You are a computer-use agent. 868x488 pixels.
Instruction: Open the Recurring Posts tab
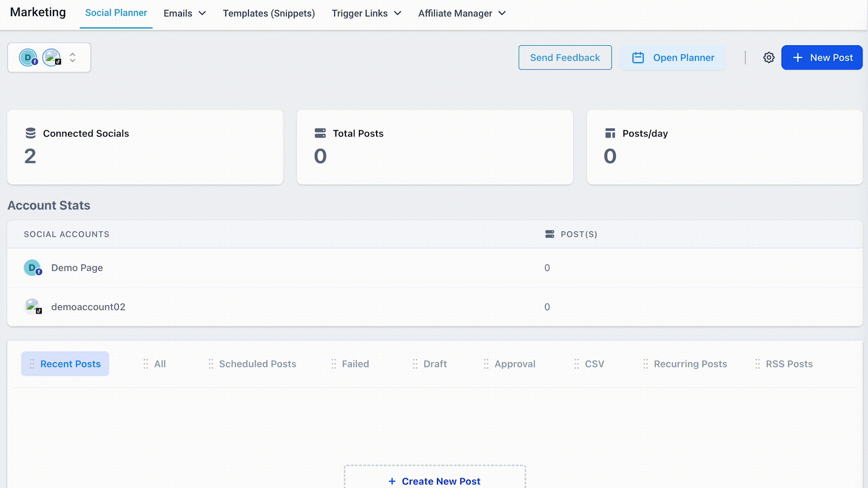(x=690, y=364)
